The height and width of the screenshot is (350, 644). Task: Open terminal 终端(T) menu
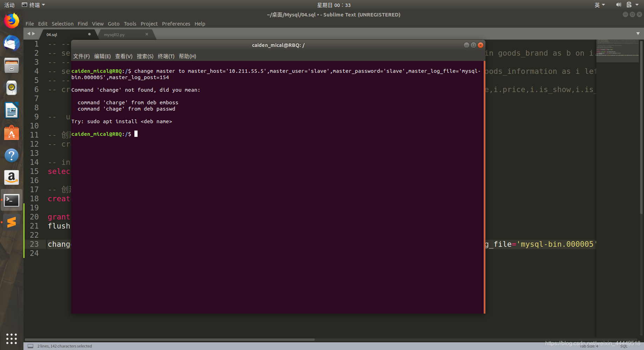pos(166,56)
